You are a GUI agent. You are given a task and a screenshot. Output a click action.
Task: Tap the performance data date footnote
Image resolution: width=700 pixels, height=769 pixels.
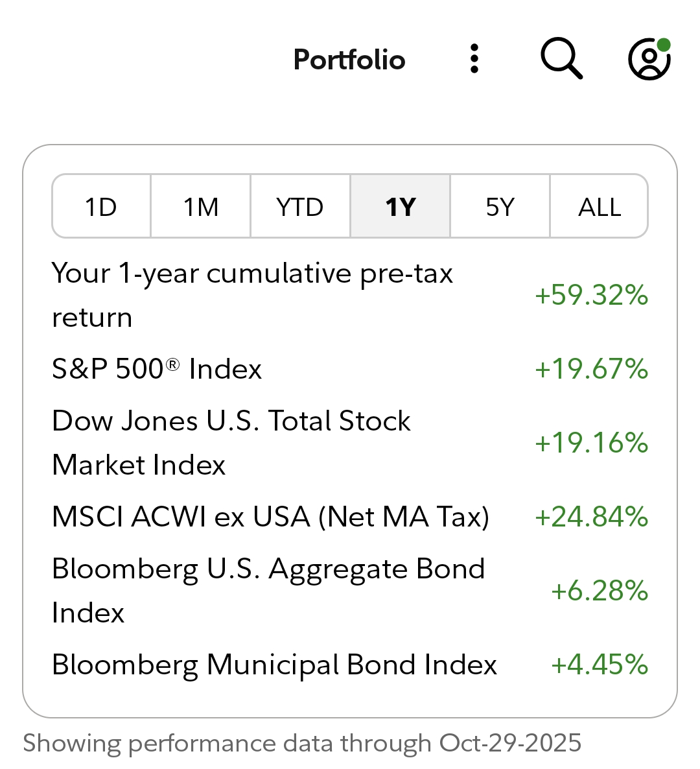tap(302, 743)
